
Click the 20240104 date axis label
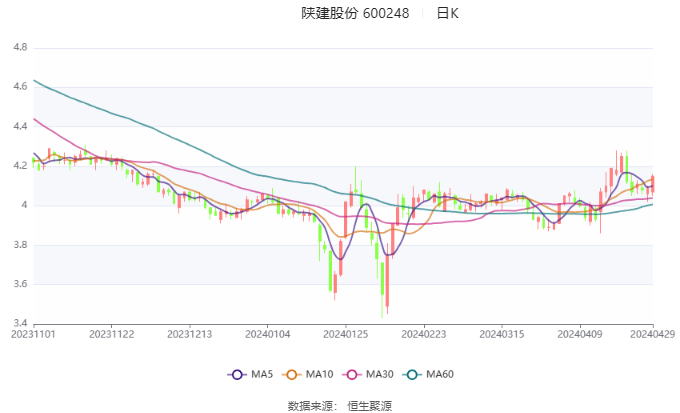click(x=268, y=334)
